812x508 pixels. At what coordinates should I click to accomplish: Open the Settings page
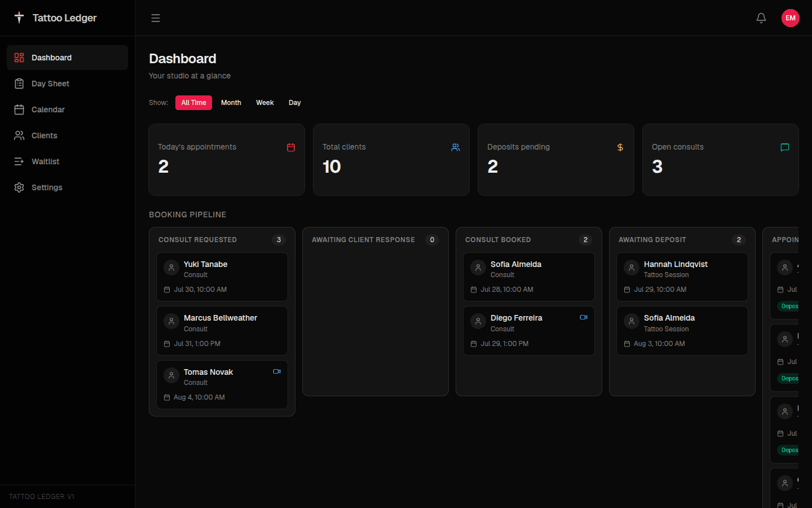coord(67,187)
